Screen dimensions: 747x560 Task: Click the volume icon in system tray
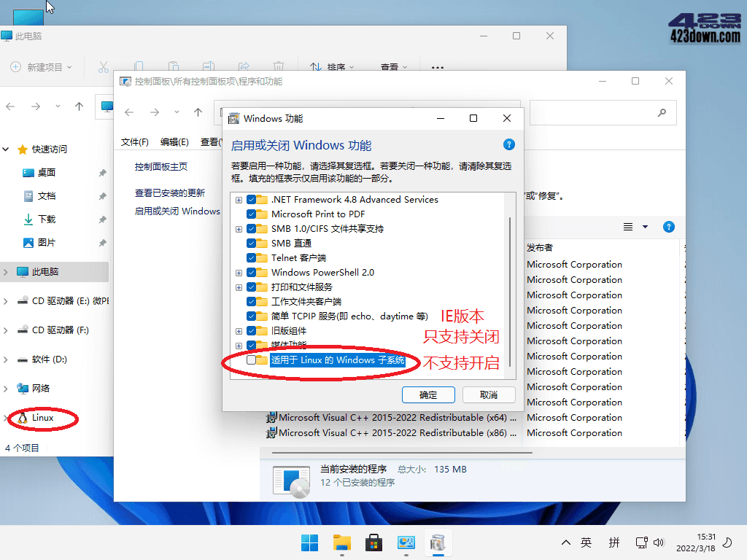(x=659, y=542)
